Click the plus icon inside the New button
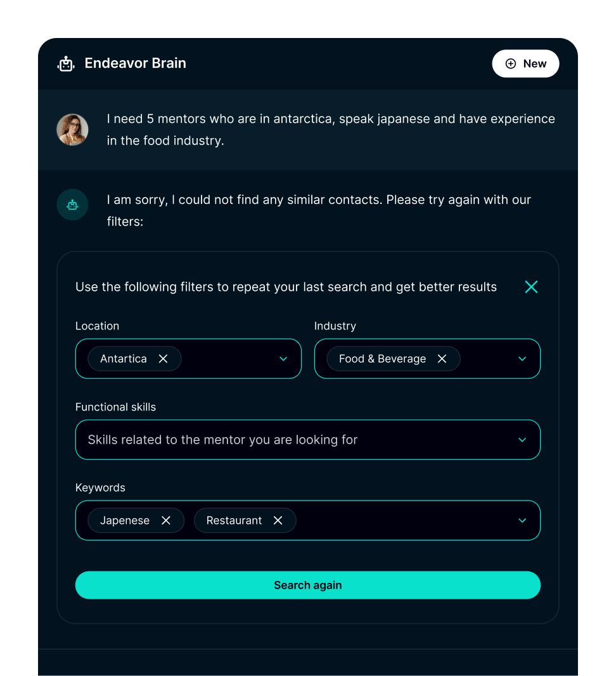The height and width of the screenshot is (676, 616). tap(510, 63)
